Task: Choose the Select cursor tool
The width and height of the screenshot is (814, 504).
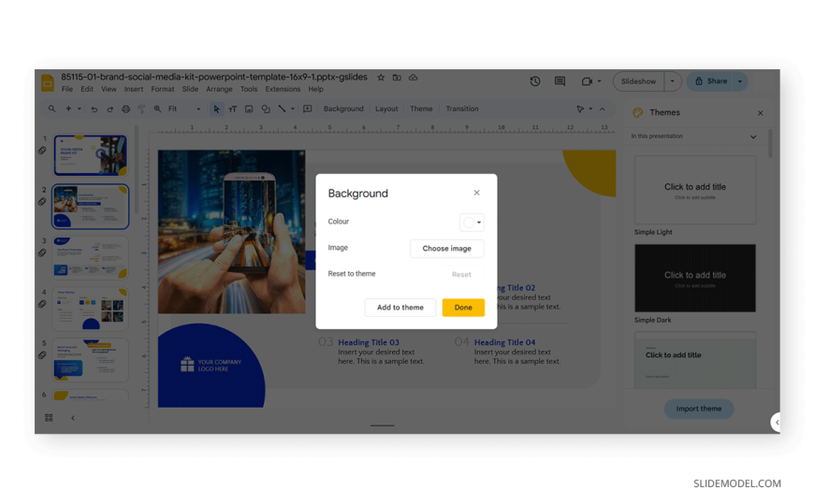Action: (x=216, y=109)
